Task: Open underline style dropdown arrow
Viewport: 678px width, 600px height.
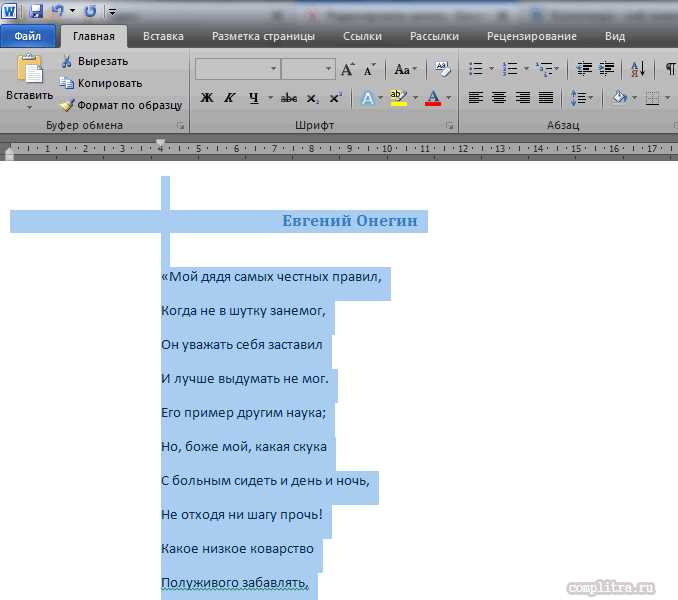Action: 271,98
